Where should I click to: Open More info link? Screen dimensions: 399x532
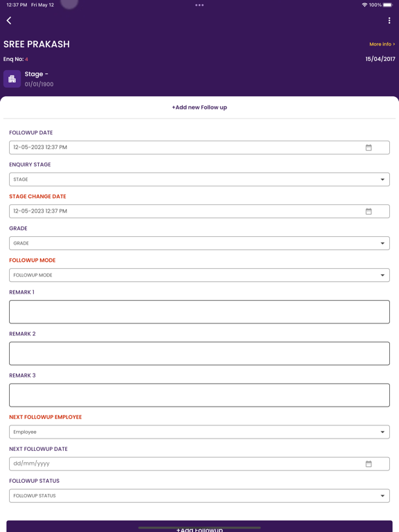[x=382, y=44]
